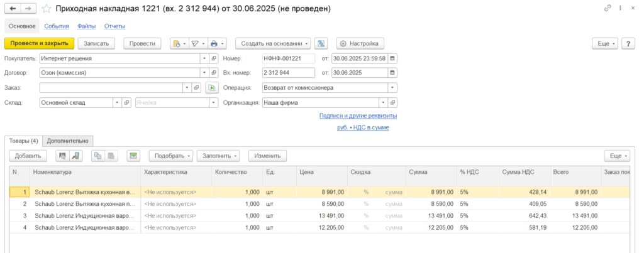The image size is (644, 253).
Task: Switch to the Дополнительно tab
Action: (69, 141)
